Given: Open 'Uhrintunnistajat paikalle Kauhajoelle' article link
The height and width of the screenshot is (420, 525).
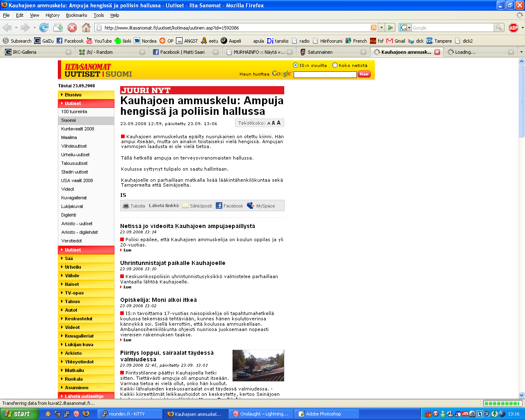Looking at the screenshot, I should tap(173, 263).
